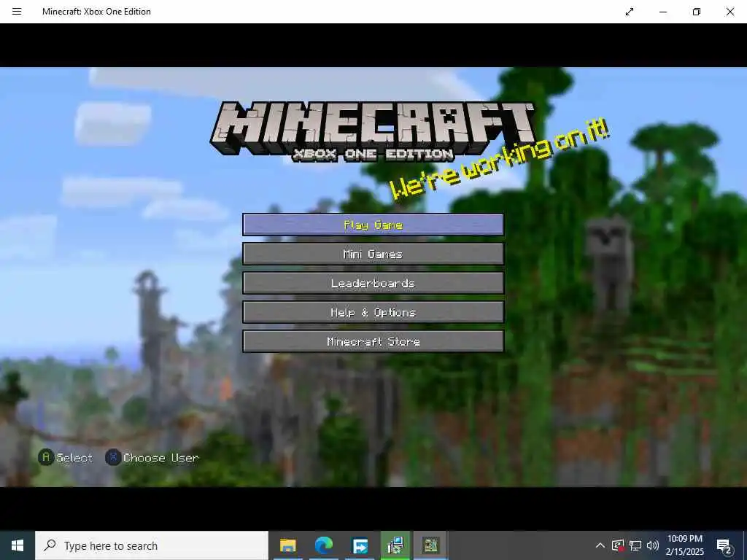Open the highlighted green taskbar app icon
Viewport: 747px width, 560px height.
tap(395, 545)
